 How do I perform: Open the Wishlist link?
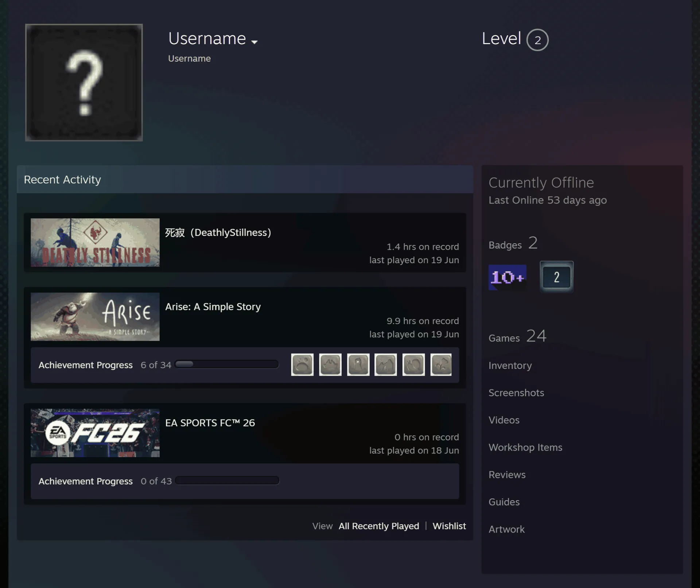449,526
